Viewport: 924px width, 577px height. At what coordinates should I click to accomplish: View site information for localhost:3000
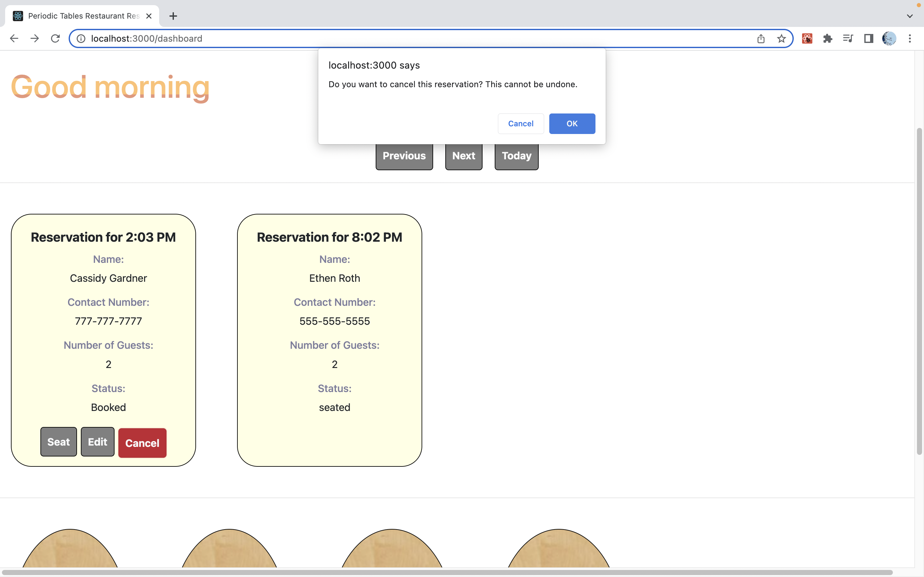point(81,38)
